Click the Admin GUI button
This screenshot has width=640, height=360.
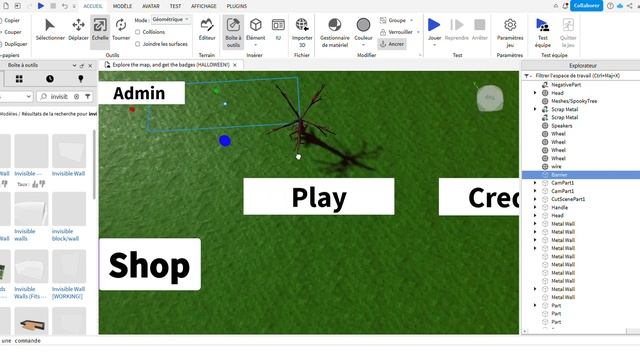pyautogui.click(x=141, y=93)
